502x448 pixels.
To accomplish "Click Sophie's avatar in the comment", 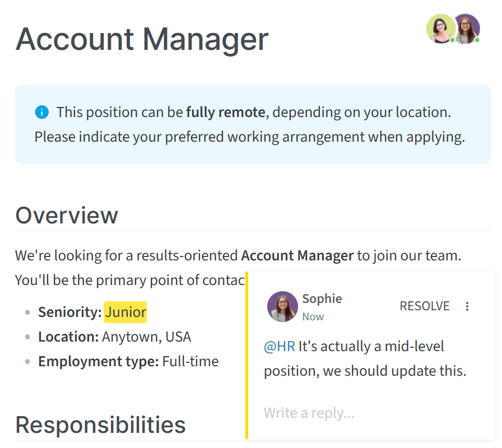I will click(282, 306).
